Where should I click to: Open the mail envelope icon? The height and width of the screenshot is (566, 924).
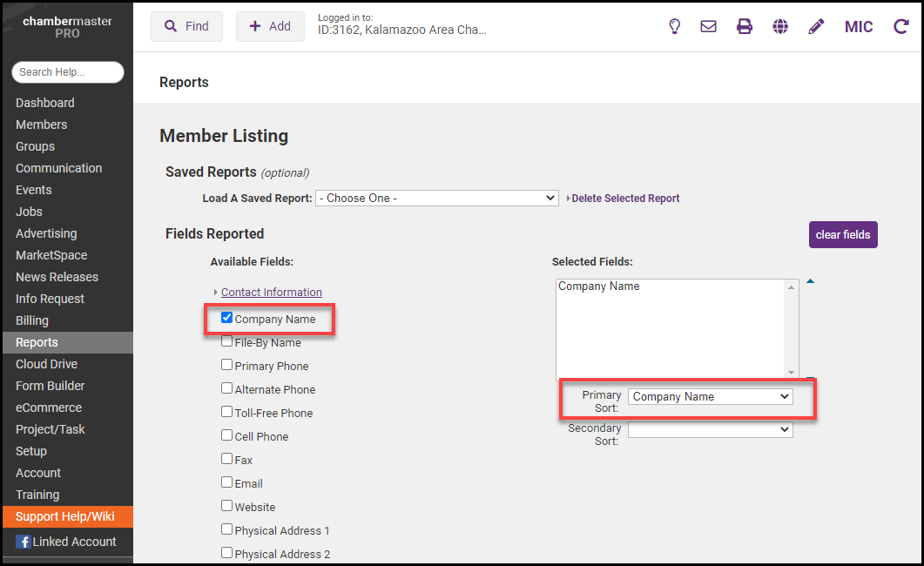click(x=708, y=27)
